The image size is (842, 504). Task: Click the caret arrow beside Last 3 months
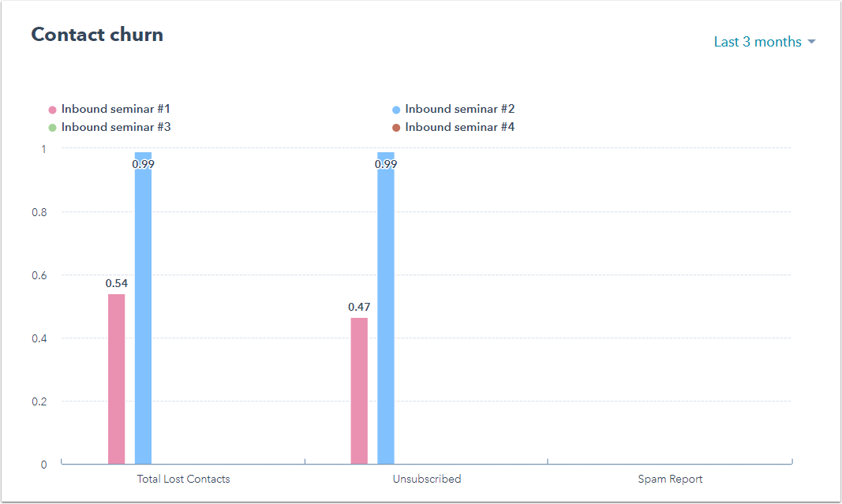[811, 42]
